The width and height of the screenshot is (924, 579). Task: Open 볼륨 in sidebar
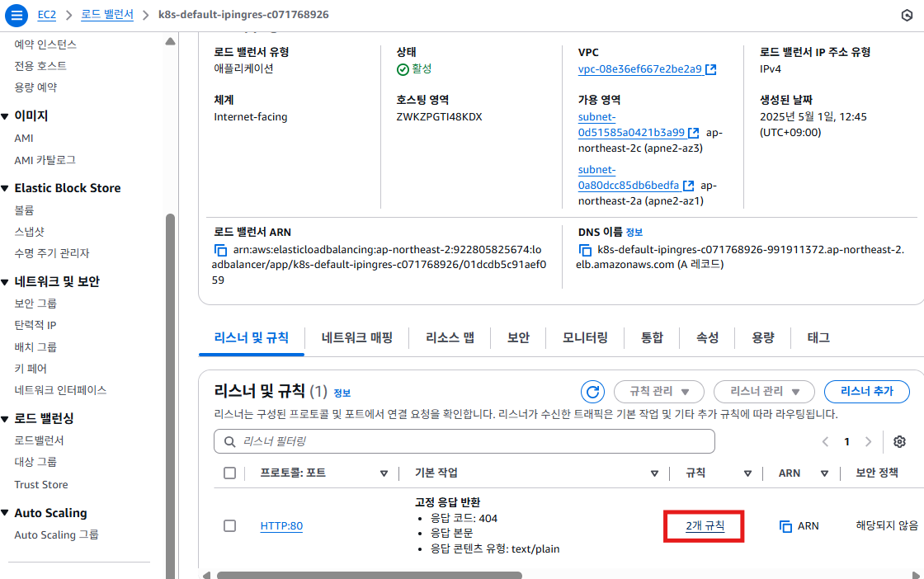click(24, 210)
